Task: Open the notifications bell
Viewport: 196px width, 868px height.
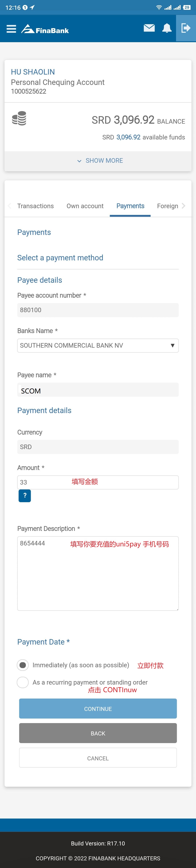Action: 167,28
